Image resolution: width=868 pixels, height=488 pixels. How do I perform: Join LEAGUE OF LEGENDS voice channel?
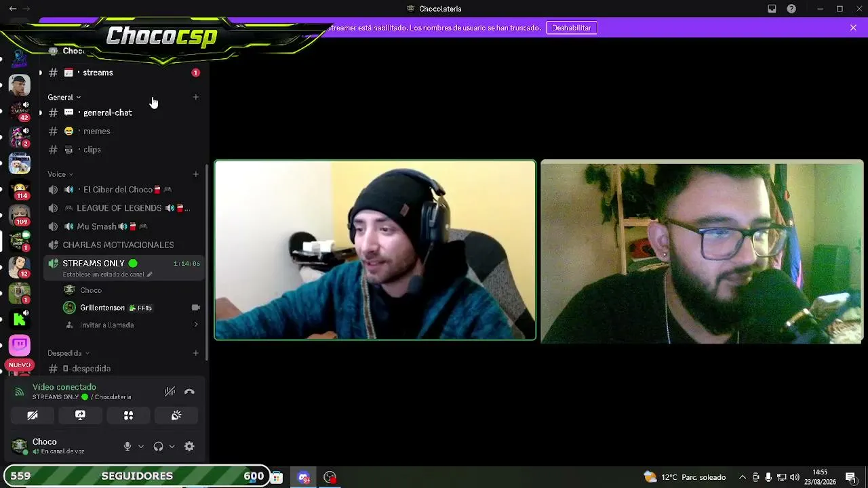click(123, 208)
